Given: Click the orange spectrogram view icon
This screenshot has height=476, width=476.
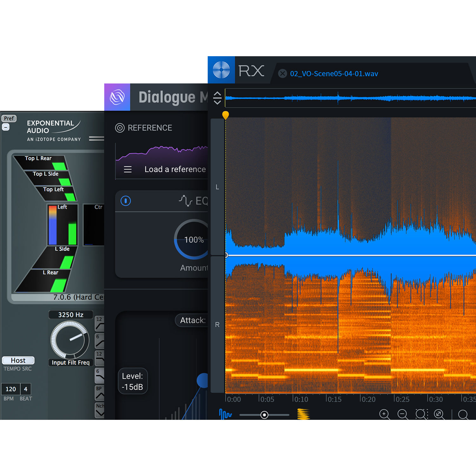Looking at the screenshot, I should pyautogui.click(x=303, y=414).
